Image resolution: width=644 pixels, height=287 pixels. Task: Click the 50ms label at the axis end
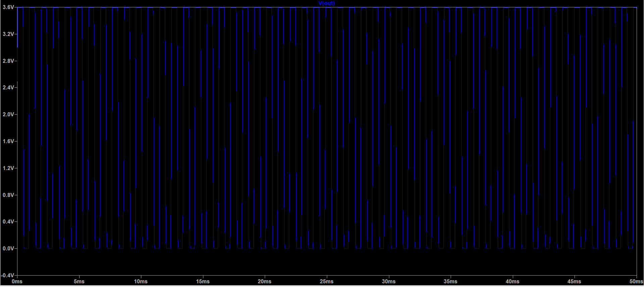pyautogui.click(x=636, y=282)
